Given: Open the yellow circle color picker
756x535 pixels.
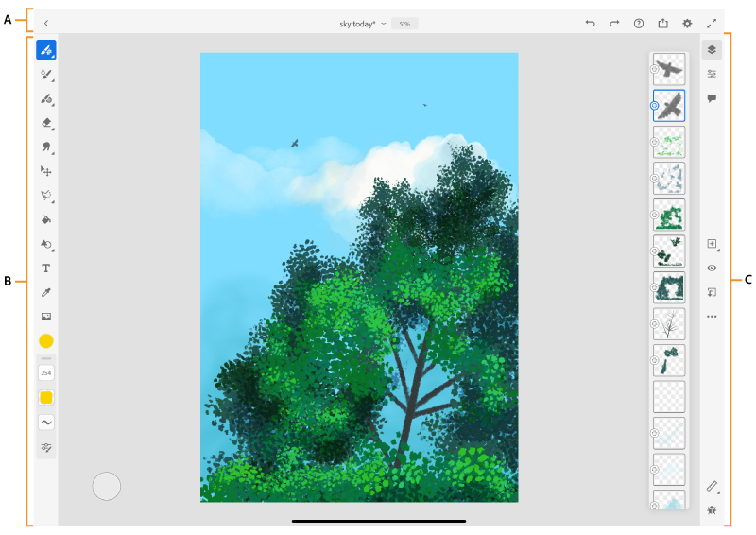Looking at the screenshot, I should [46, 341].
